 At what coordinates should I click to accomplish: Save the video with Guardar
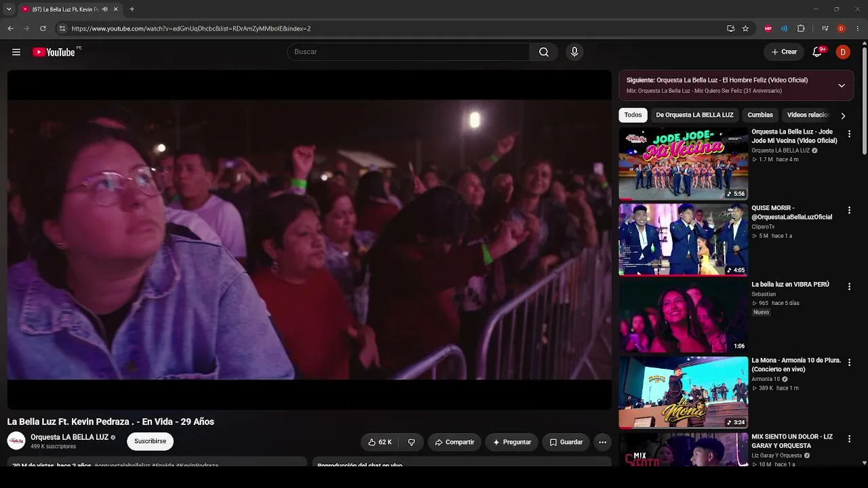pyautogui.click(x=566, y=442)
